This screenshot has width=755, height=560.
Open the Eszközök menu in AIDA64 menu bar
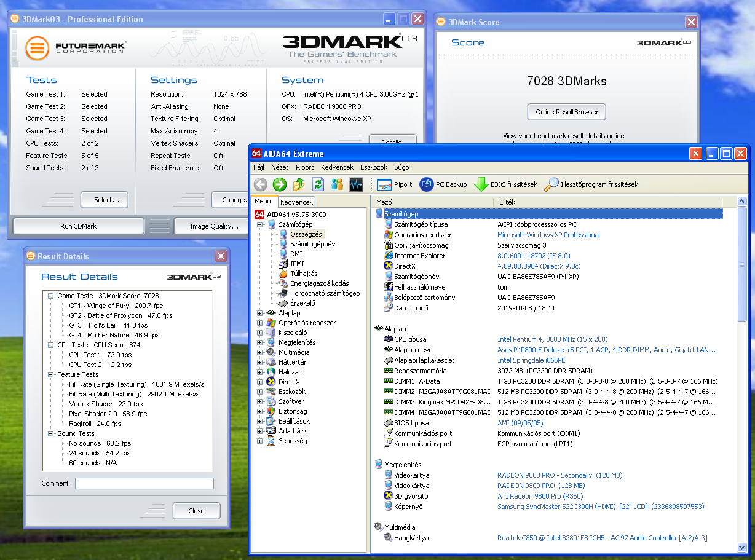click(x=373, y=167)
